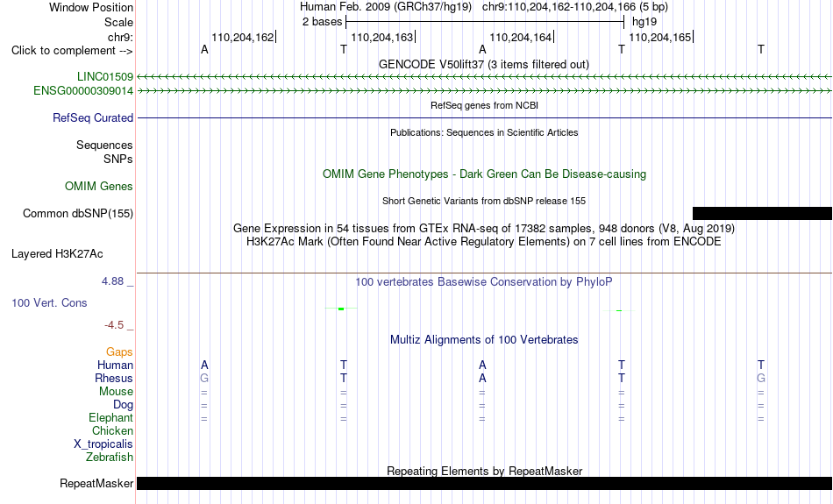The image size is (833, 504).
Task: Click the hg19 scale label
Action: [644, 22]
